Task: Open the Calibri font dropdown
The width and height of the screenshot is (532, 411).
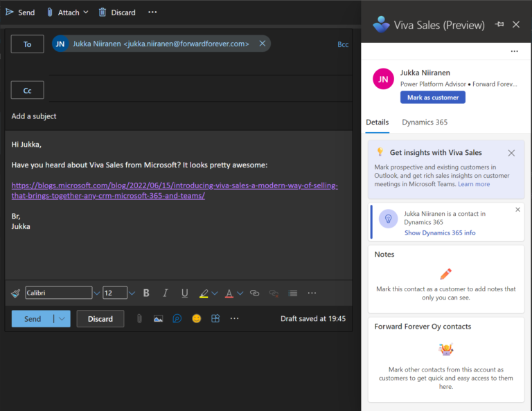Action: click(96, 293)
